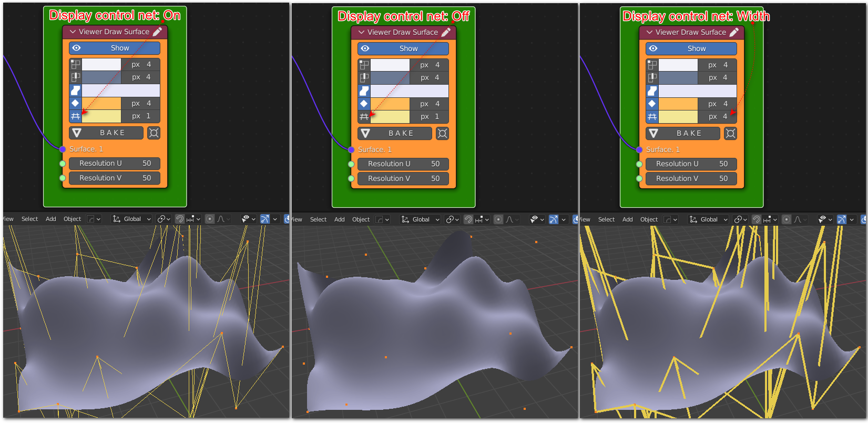
Task: Click blue gizmo toggle in right viewport header
Action: (842, 219)
